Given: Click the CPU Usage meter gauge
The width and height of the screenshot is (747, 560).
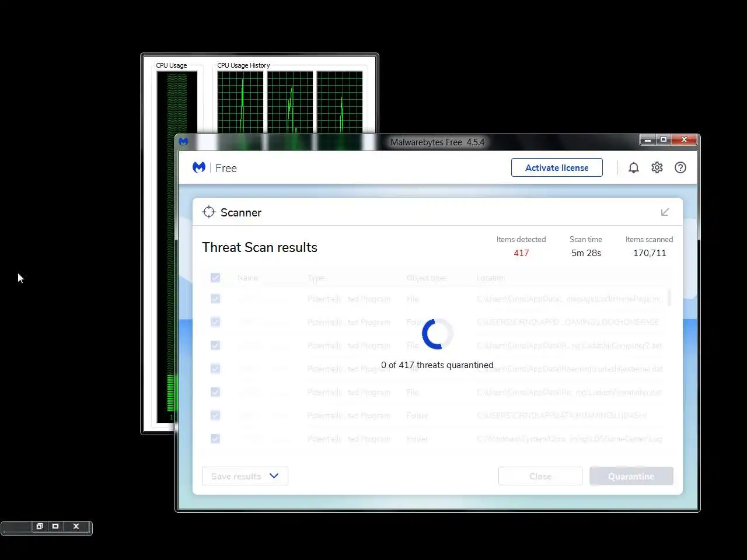Looking at the screenshot, I should pyautogui.click(x=177, y=247).
